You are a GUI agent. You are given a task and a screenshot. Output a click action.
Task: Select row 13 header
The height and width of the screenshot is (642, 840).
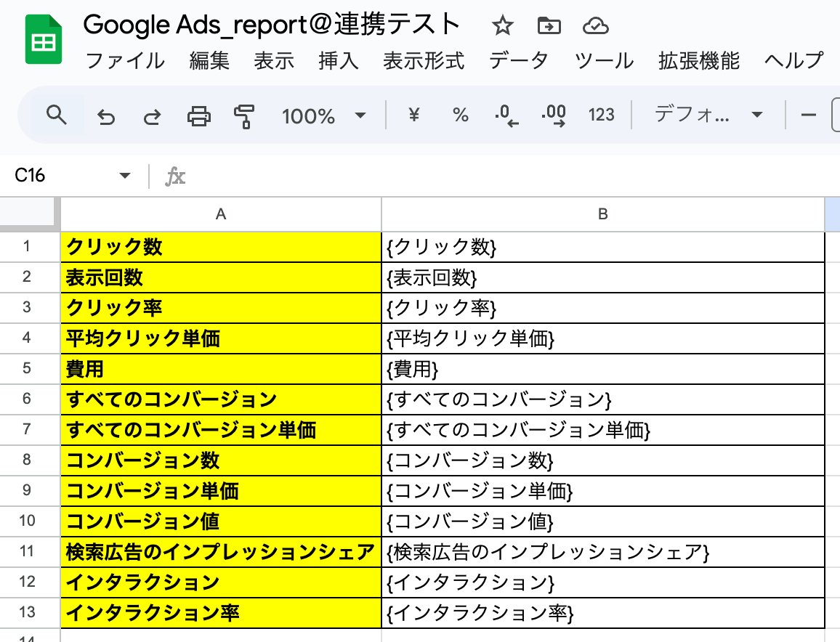(x=27, y=612)
